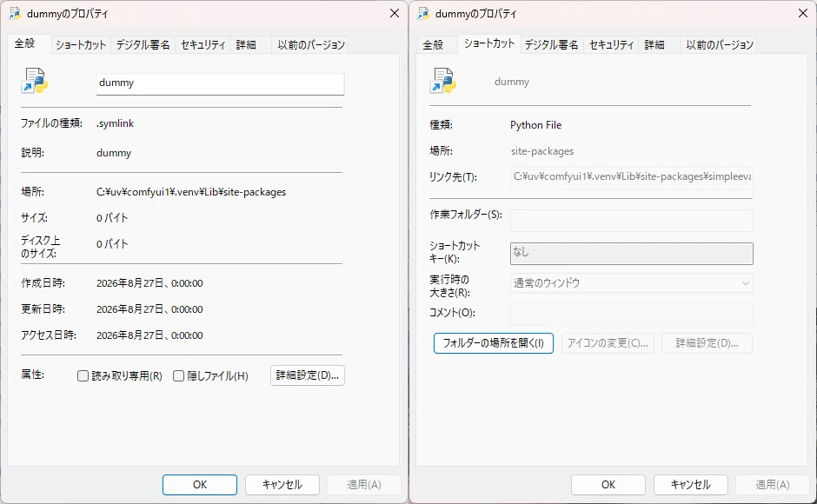Select セキュリティ tab in the right window
The height and width of the screenshot is (504, 817).
pyautogui.click(x=611, y=45)
